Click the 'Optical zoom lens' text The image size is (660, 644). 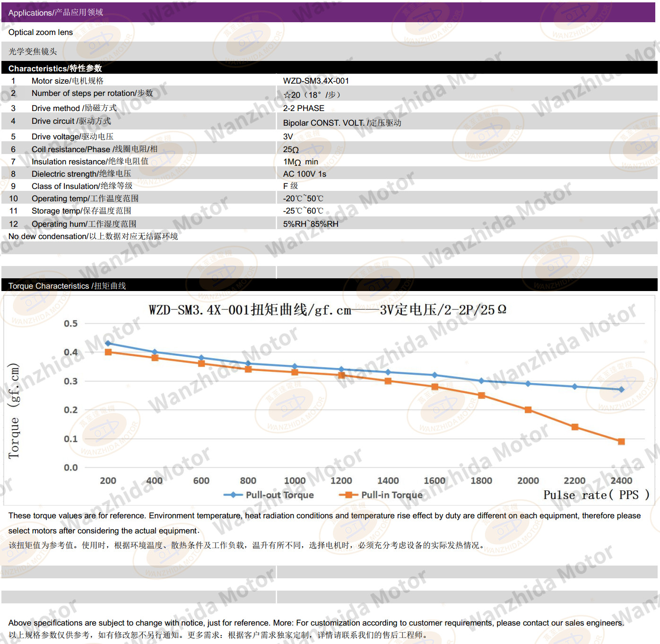[x=41, y=32]
